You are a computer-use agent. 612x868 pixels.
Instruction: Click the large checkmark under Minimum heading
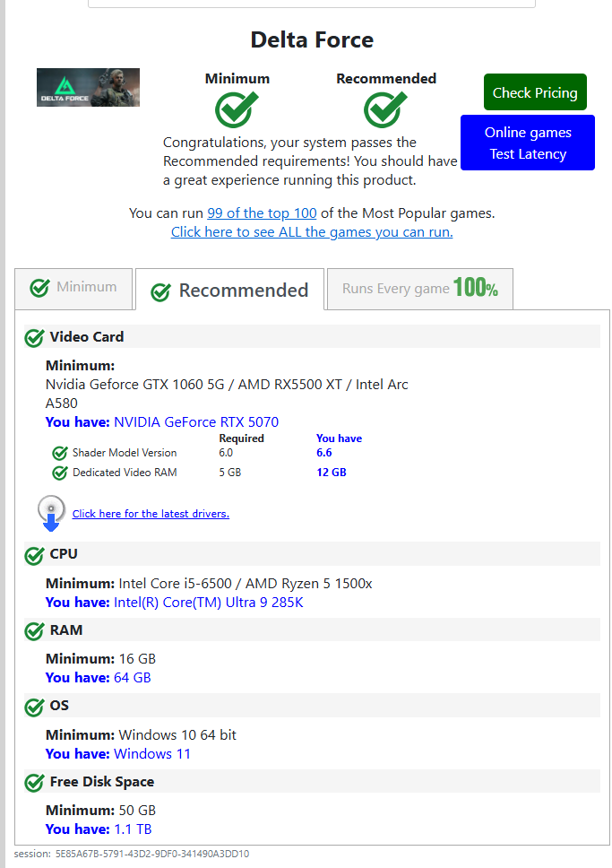pyautogui.click(x=237, y=109)
